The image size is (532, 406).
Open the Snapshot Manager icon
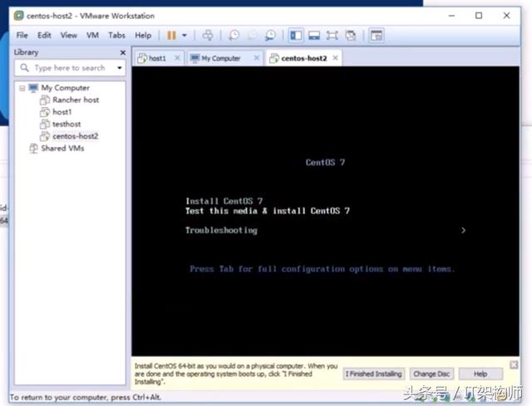270,35
